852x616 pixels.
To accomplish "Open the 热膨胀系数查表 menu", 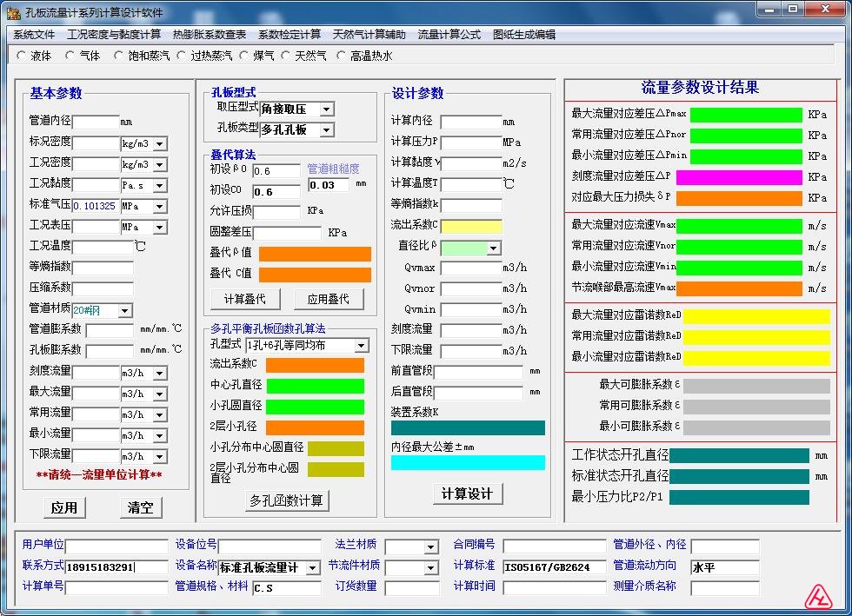I will (x=210, y=35).
